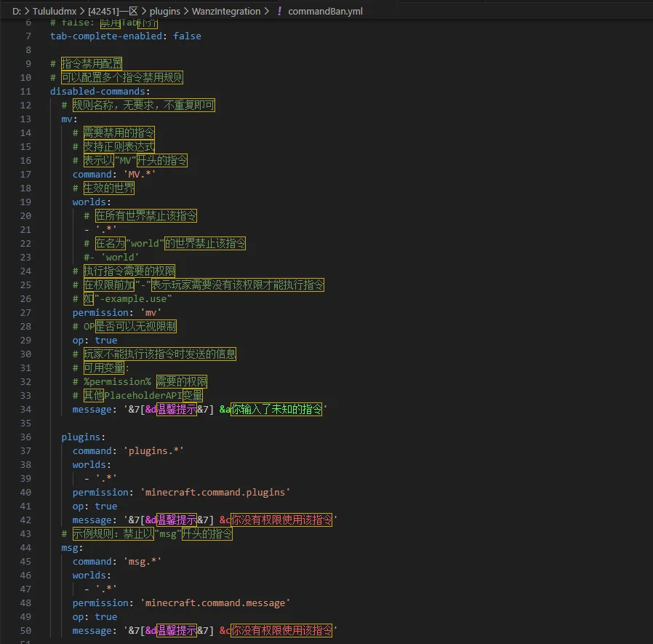The image size is (653, 644).
Task: Click 'op: true' on line 29
Action: point(95,341)
